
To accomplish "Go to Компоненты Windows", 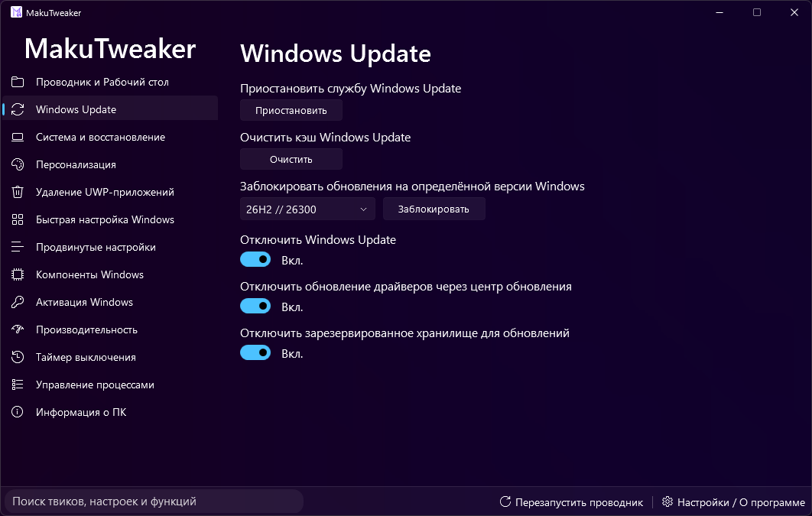I will tap(110, 274).
